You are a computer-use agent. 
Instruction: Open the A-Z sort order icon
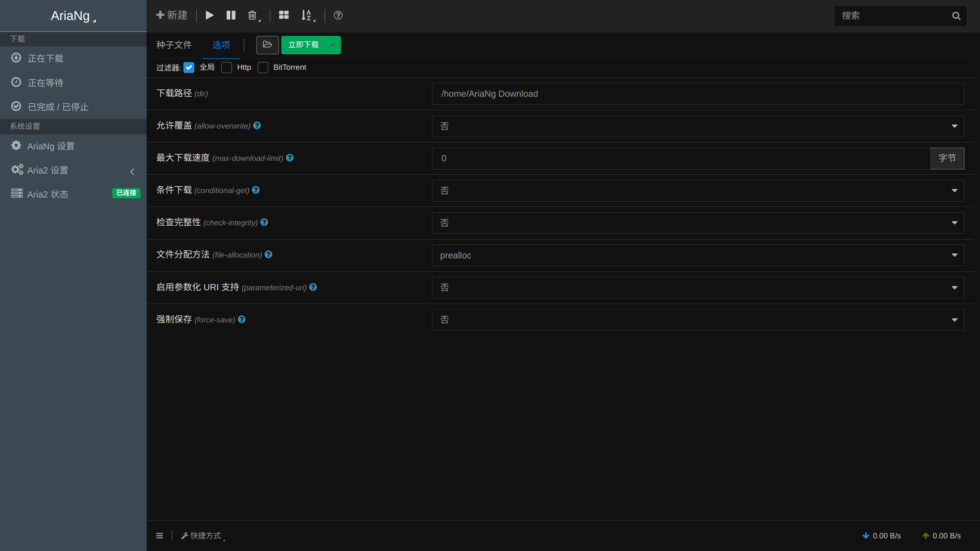click(x=307, y=16)
